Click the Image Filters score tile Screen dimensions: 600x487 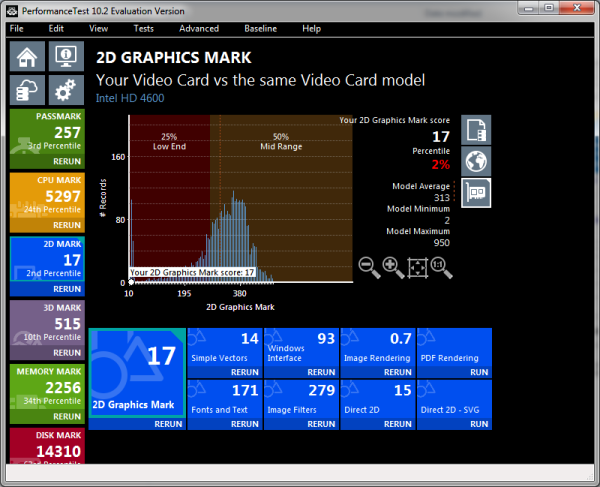pos(302,399)
